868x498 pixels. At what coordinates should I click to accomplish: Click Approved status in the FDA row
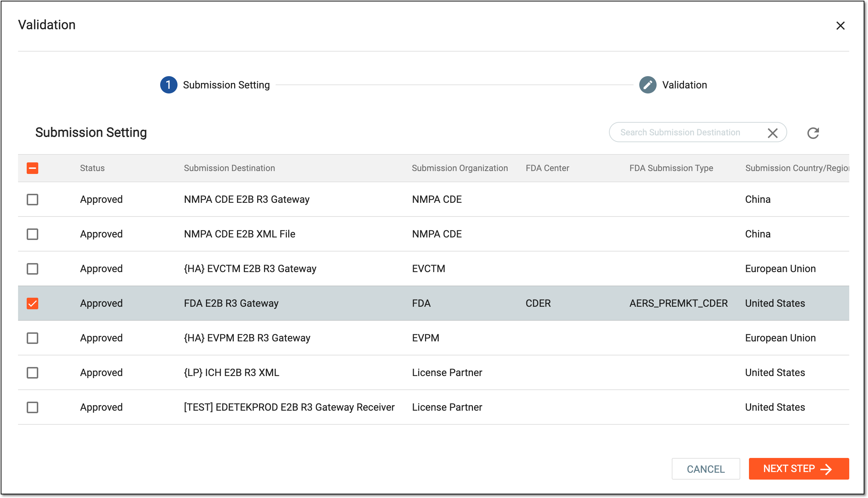pyautogui.click(x=101, y=303)
